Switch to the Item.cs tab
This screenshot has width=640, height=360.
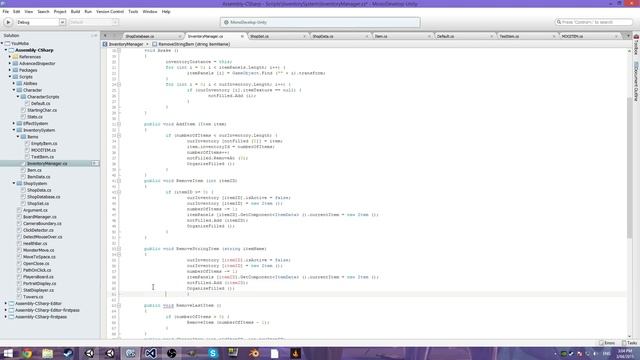(381, 36)
